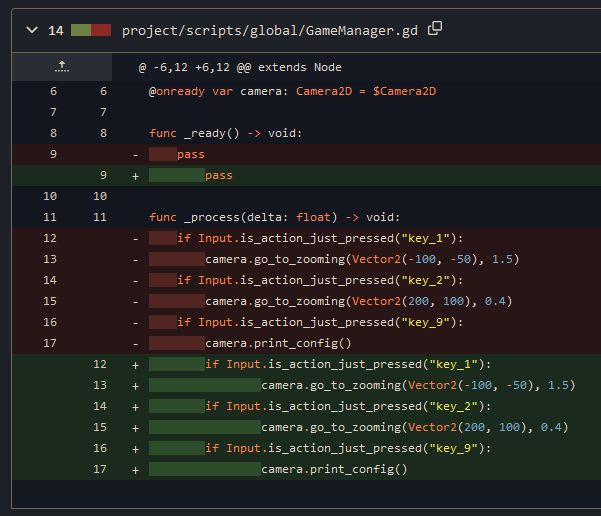Screen dimensions: 601x516
Task: Select line number 9 of the added pass line
Action: coord(101,175)
